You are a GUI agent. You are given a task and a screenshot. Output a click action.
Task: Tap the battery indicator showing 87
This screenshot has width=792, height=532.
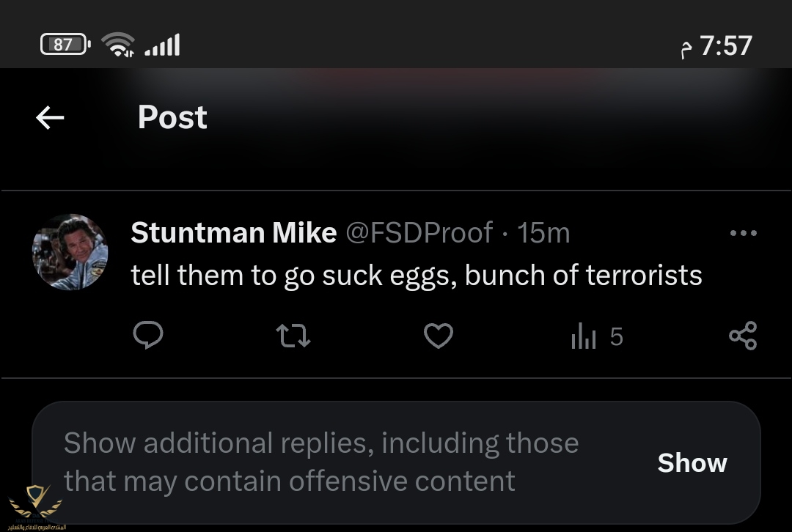click(65, 45)
